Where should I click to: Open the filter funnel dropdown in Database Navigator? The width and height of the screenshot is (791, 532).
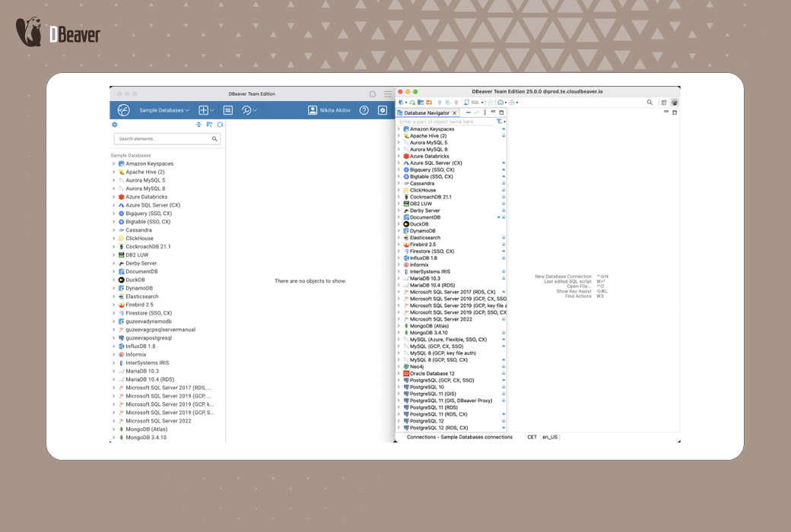point(500,121)
